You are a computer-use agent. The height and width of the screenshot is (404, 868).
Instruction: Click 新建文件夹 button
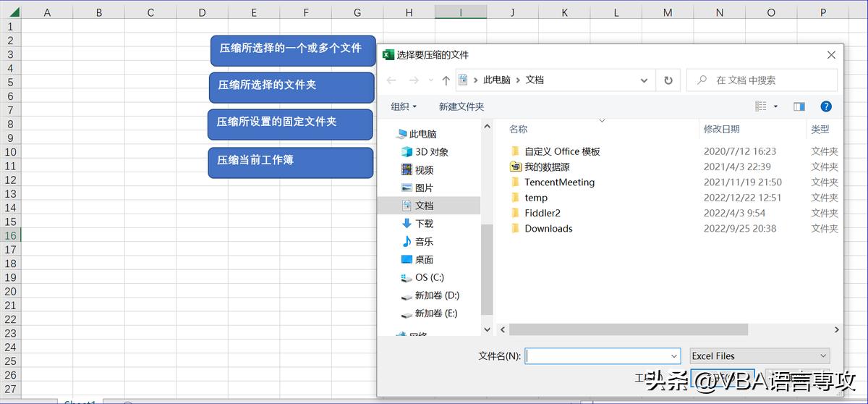tap(461, 106)
